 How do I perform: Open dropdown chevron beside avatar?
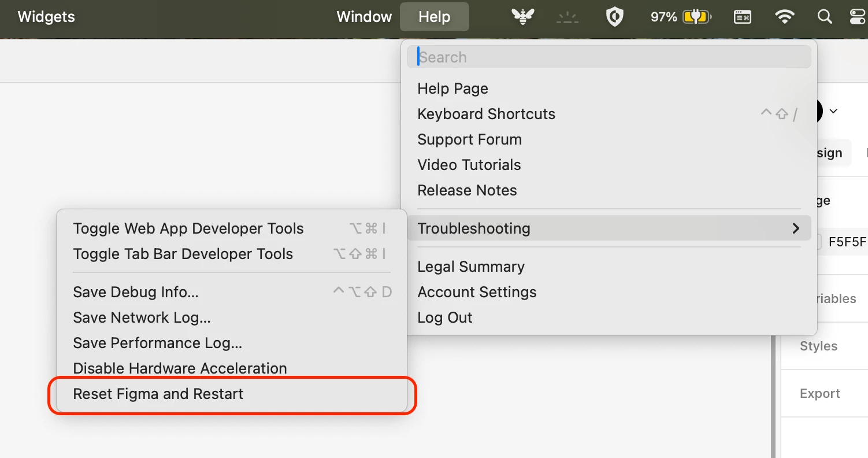[833, 111]
